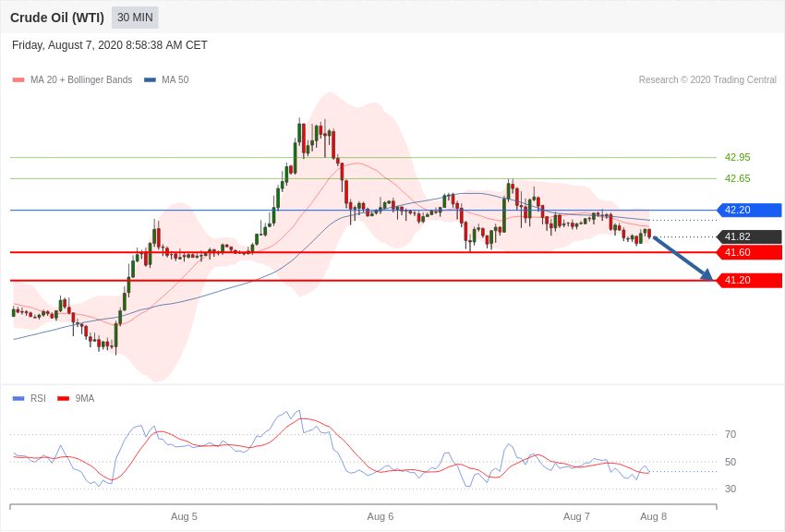
Task: Click the Aug 7 date axis label
Action: point(576,516)
